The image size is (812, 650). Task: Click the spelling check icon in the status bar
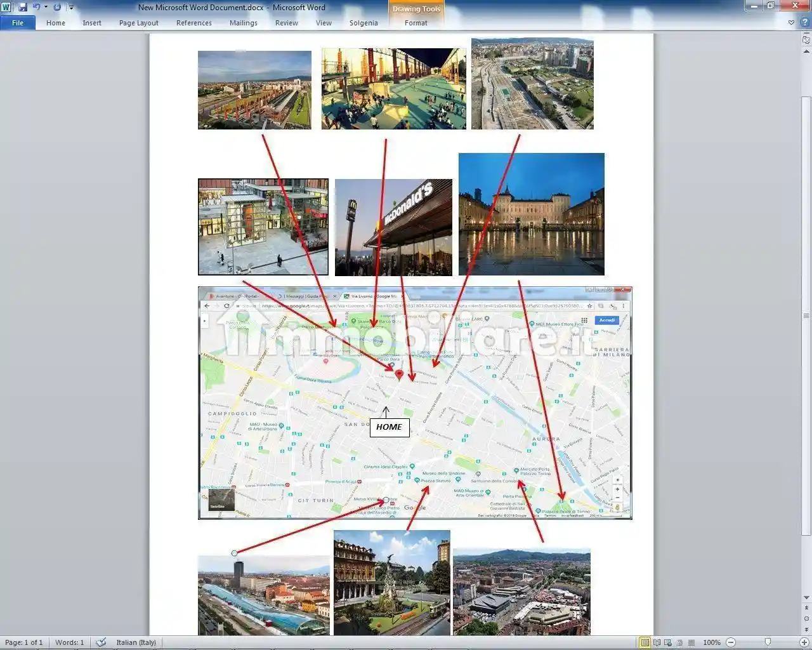click(x=101, y=642)
